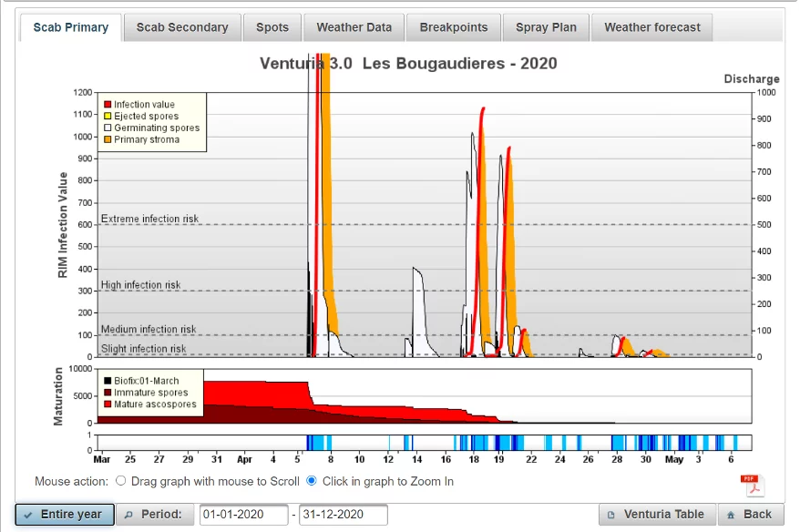Open the Spots tab
This screenshot has height=532, width=800.
[x=272, y=27]
